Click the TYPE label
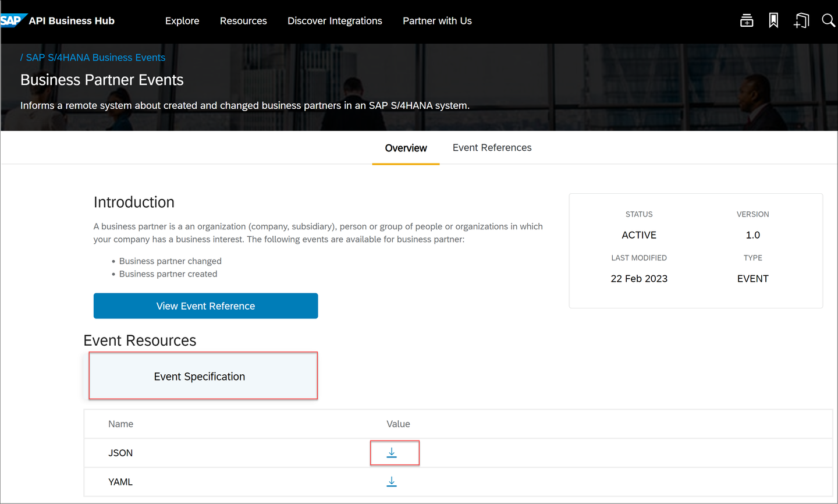Image resolution: width=838 pixels, height=504 pixels. click(x=753, y=258)
